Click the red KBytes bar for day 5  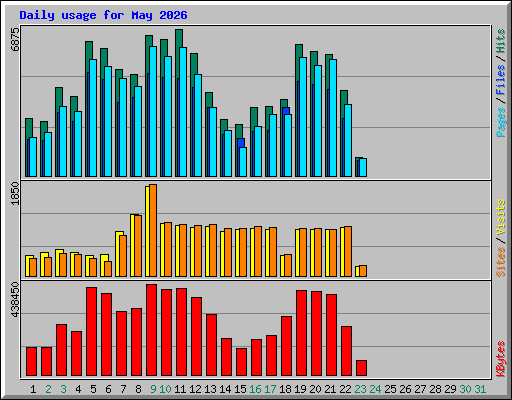coord(91,332)
